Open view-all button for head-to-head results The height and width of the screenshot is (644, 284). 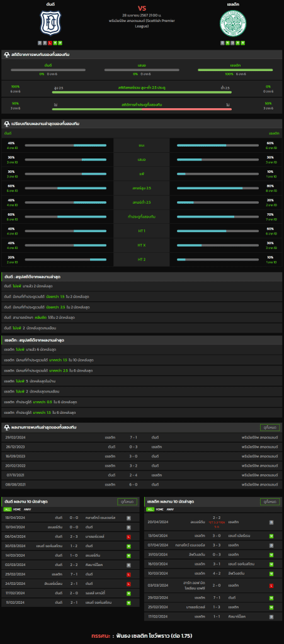[270, 428]
